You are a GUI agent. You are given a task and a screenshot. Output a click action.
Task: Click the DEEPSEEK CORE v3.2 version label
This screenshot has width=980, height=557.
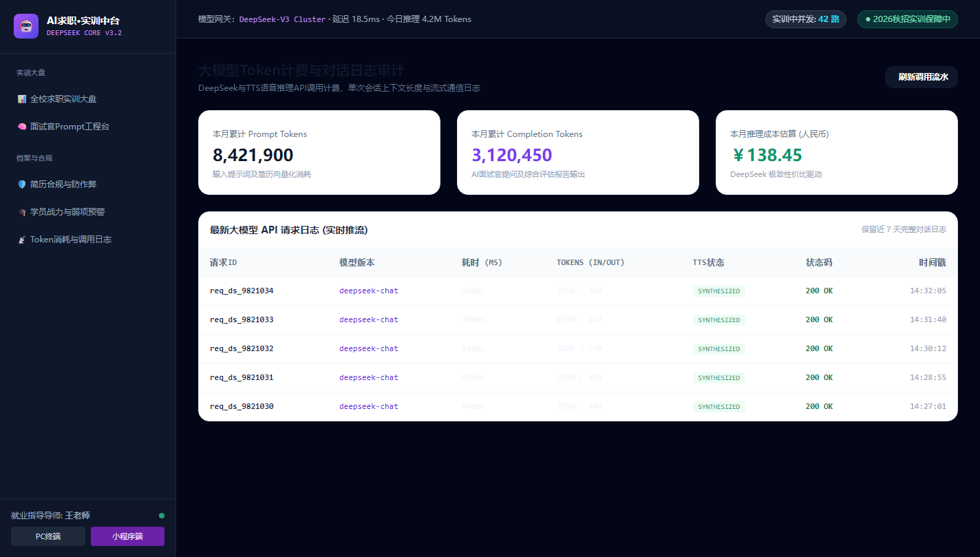coord(84,32)
